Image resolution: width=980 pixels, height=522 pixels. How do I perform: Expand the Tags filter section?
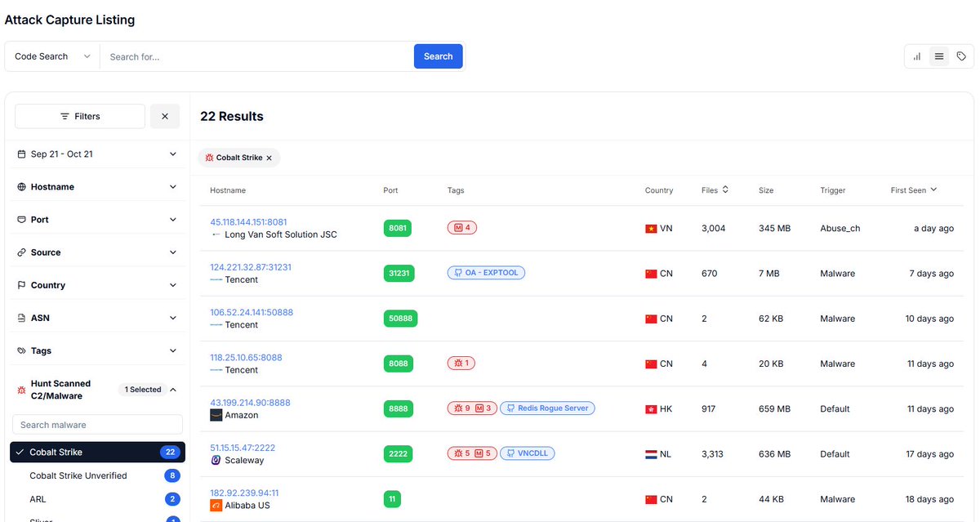(x=97, y=350)
